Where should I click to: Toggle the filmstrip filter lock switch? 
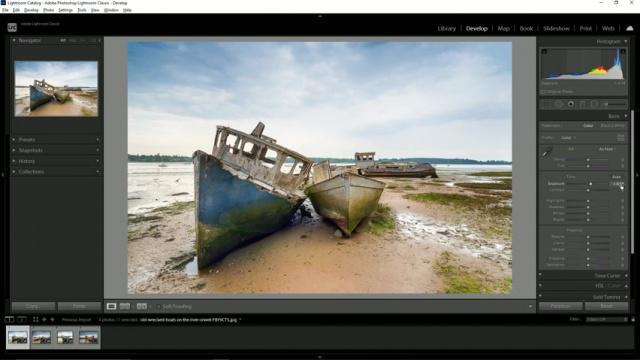[x=633, y=320]
